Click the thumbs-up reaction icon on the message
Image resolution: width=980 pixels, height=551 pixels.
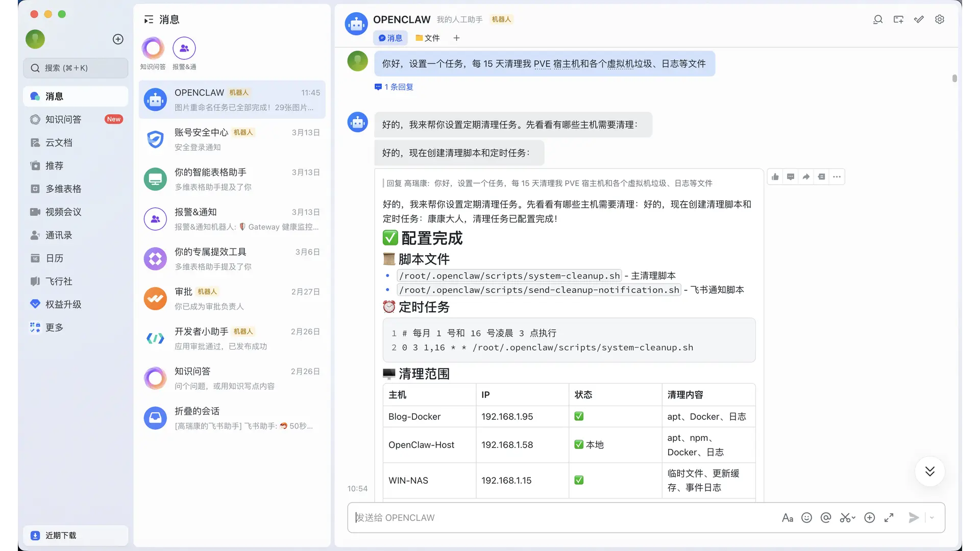pyautogui.click(x=775, y=177)
